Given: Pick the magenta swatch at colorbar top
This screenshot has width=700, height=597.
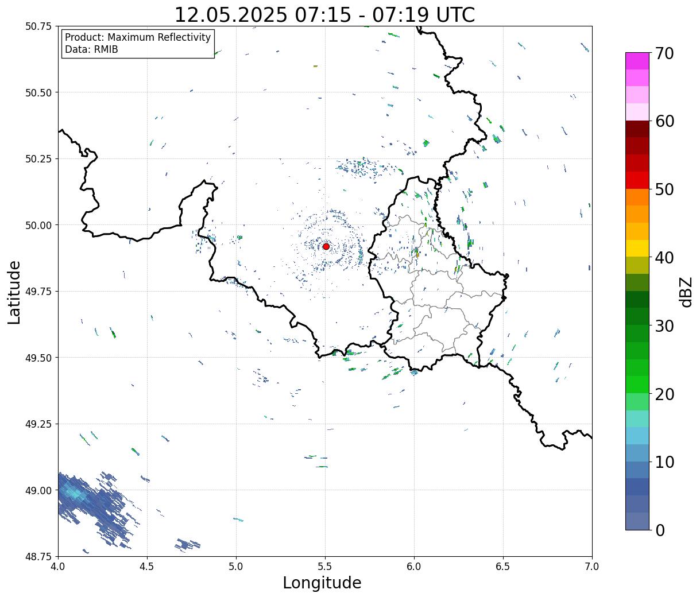Looking at the screenshot, I should point(637,61).
